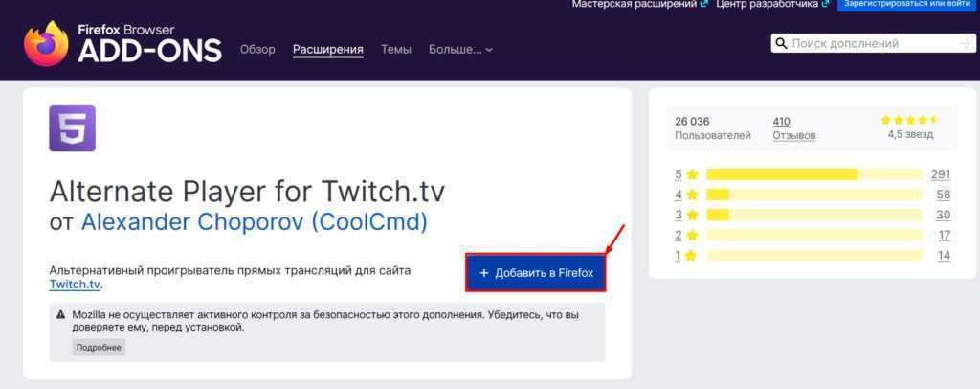
Task: Focus the Поиск дополнений search field
Action: click(871, 43)
